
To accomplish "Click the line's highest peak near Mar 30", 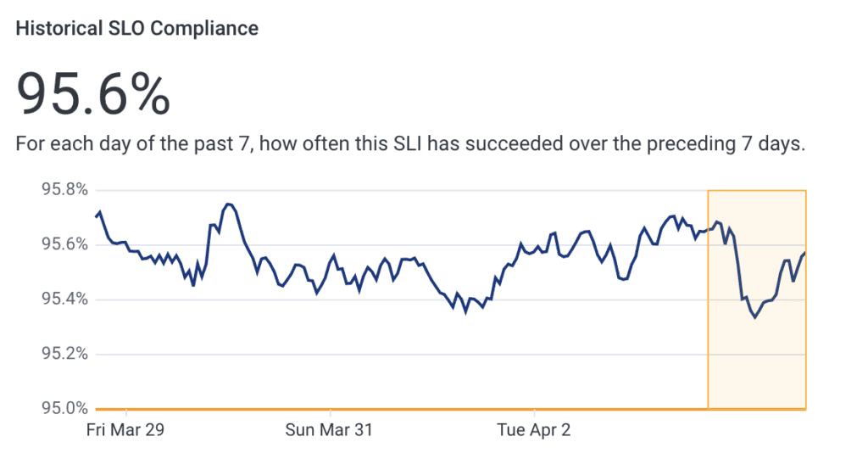I will 230,204.
